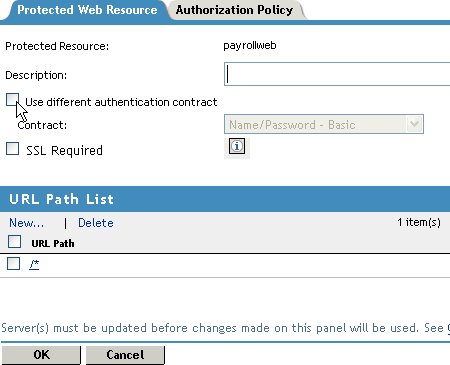The height and width of the screenshot is (365, 450).
Task: Click the URL Path List section header
Action: pyautogui.click(x=225, y=199)
